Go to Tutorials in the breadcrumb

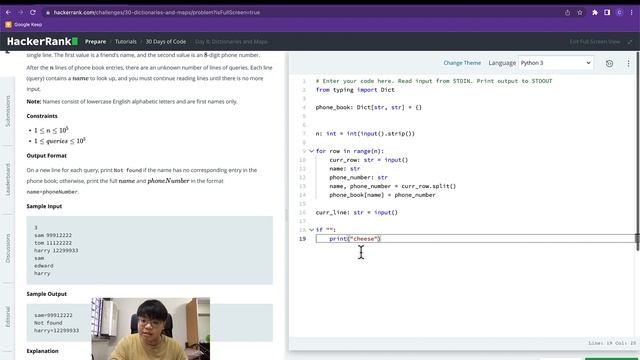point(126,42)
